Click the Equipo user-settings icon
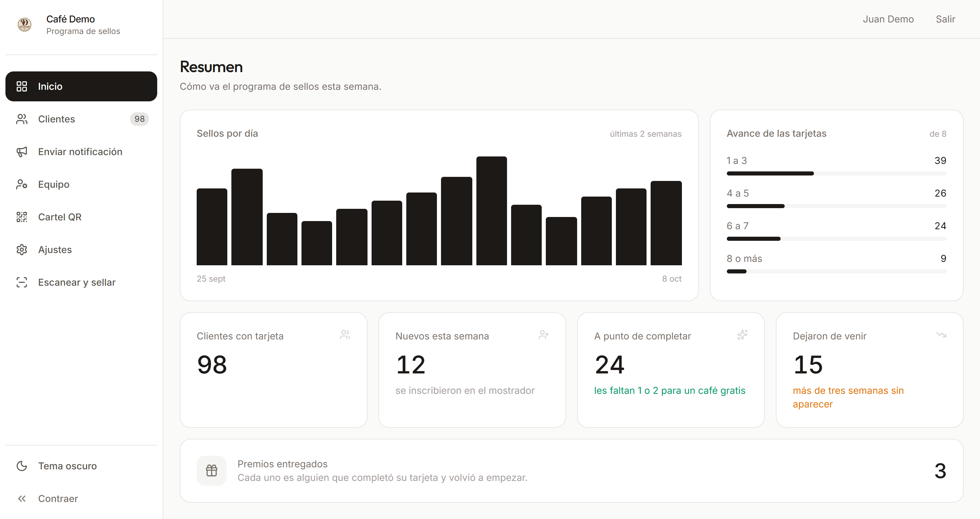This screenshot has height=519, width=980. click(22, 184)
